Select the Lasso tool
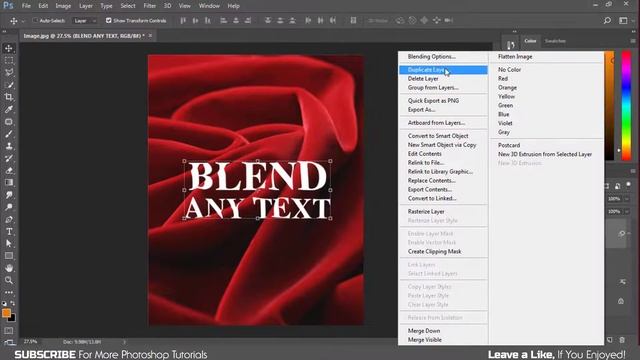640x360 pixels. coord(9,73)
